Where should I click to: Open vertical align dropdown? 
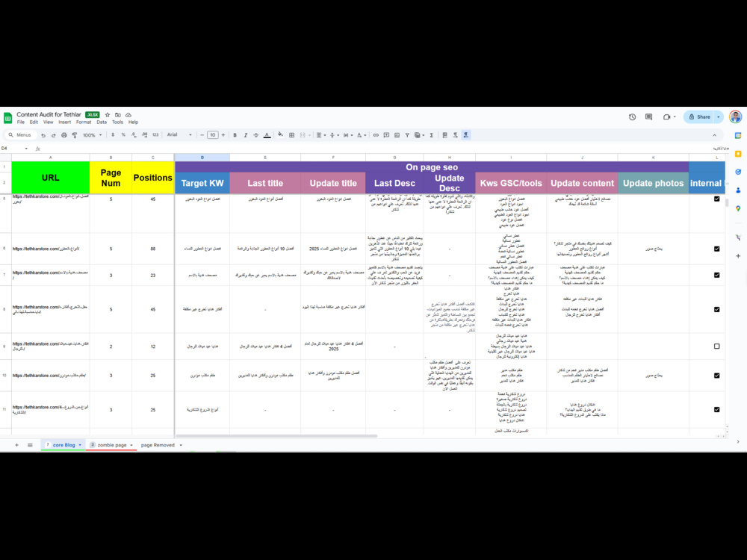(335, 135)
